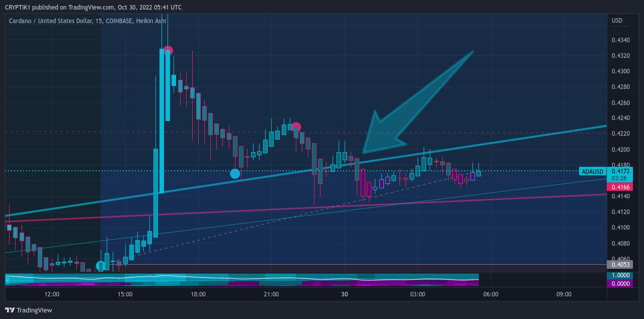This screenshot has width=644, height=319.
Task: Click the indicator value label 1.0000
Action: point(619,276)
